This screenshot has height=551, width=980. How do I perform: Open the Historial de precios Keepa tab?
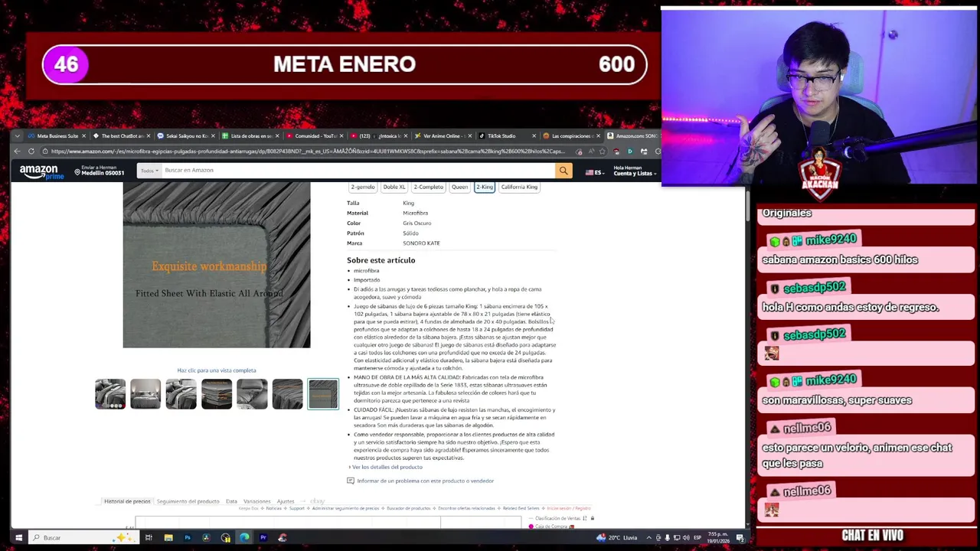[x=127, y=502]
